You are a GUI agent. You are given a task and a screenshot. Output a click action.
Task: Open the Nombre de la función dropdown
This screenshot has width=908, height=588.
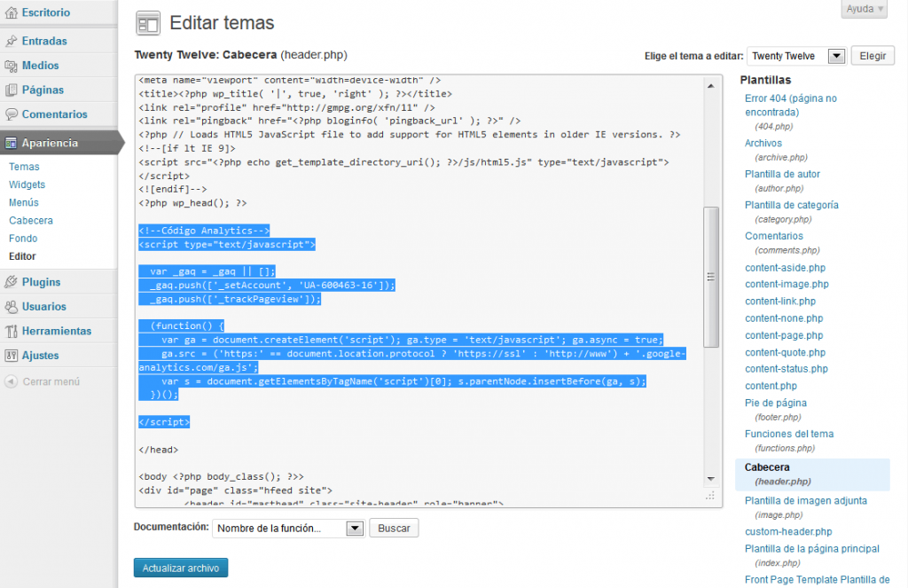pos(288,528)
